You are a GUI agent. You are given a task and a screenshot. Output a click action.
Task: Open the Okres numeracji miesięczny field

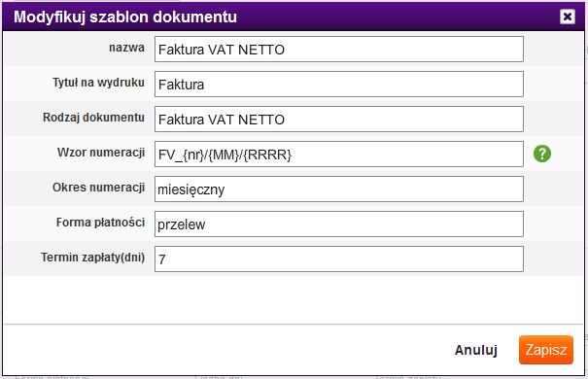pyautogui.click(x=339, y=189)
